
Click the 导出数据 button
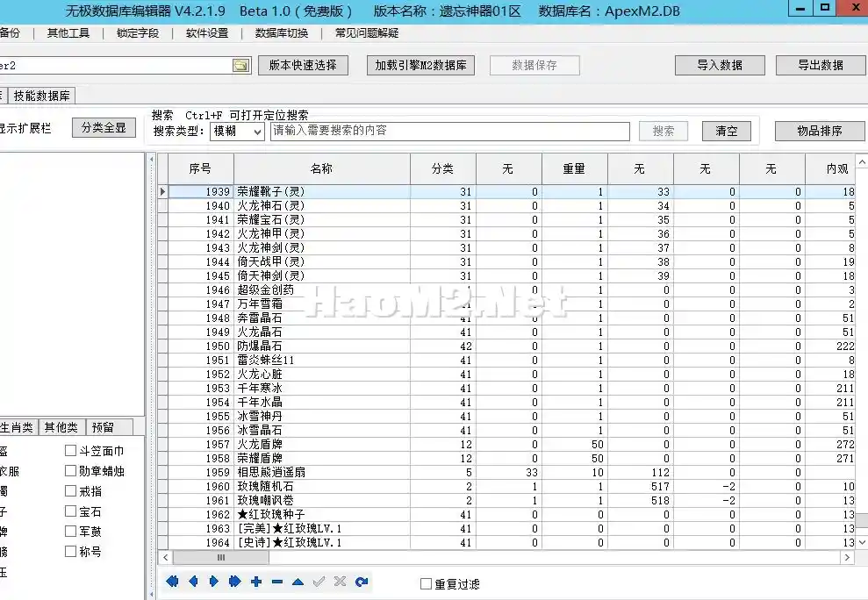[821, 65]
